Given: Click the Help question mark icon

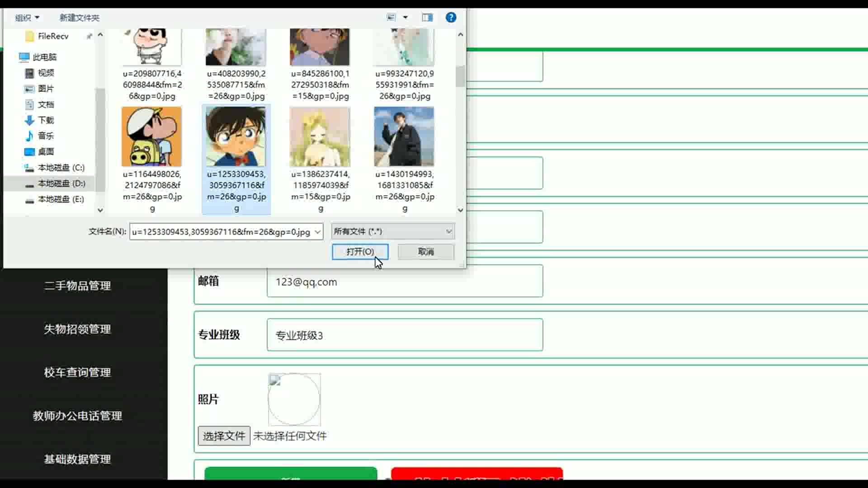Looking at the screenshot, I should [451, 18].
